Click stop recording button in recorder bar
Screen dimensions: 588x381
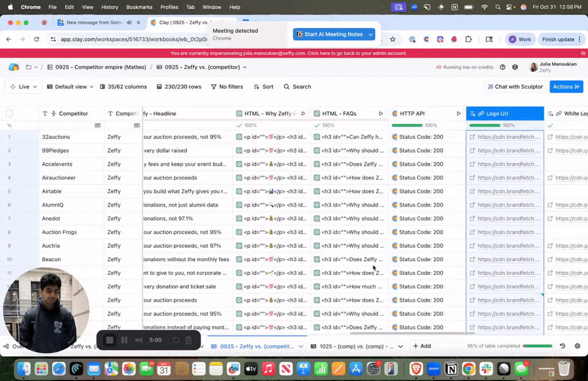tap(110, 340)
